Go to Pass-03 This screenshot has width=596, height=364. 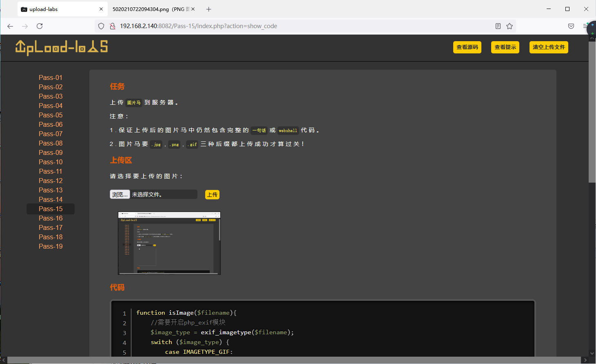coord(51,96)
